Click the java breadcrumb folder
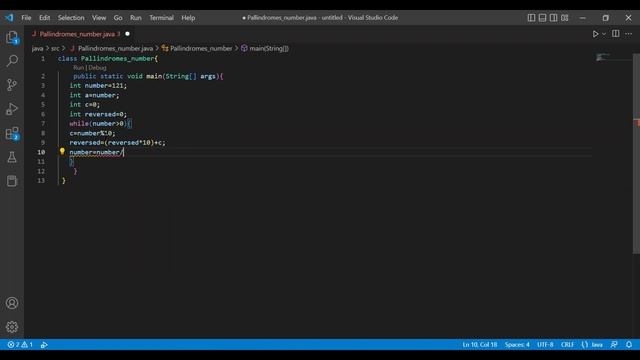 click(37, 48)
